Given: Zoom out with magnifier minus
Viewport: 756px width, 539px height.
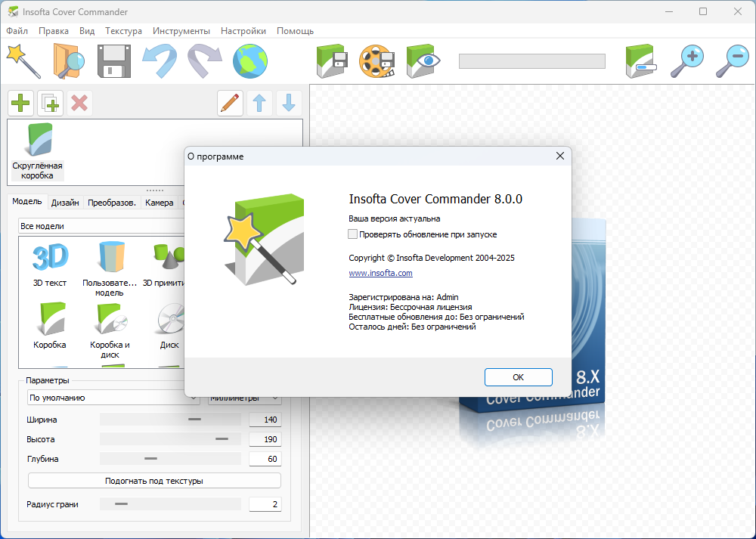Looking at the screenshot, I should coord(732,60).
